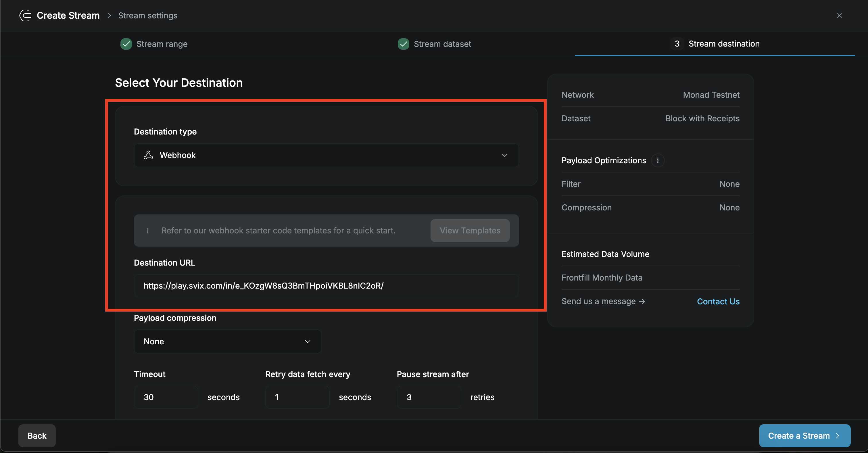Open the Contact Us link

(x=718, y=301)
